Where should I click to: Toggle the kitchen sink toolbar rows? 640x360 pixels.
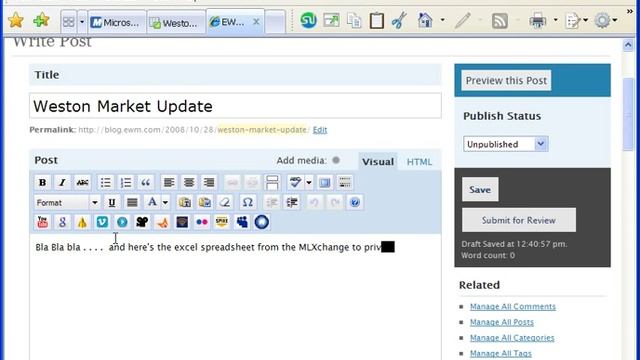coord(345,182)
